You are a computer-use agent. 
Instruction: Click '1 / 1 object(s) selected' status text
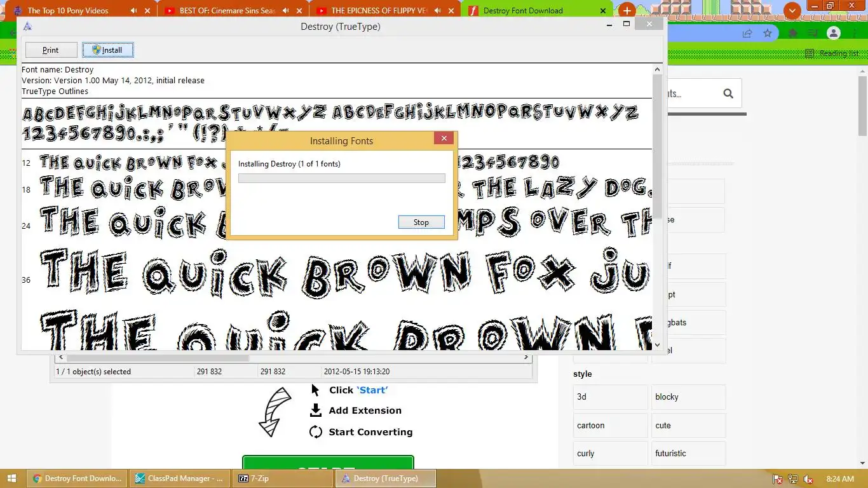(93, 372)
